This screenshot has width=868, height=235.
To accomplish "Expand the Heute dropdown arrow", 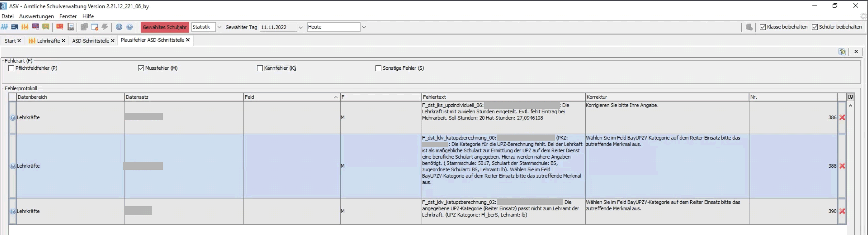I will (364, 27).
